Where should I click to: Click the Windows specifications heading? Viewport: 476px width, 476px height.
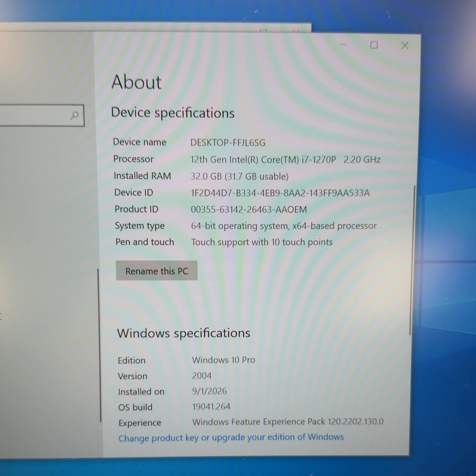point(184,333)
